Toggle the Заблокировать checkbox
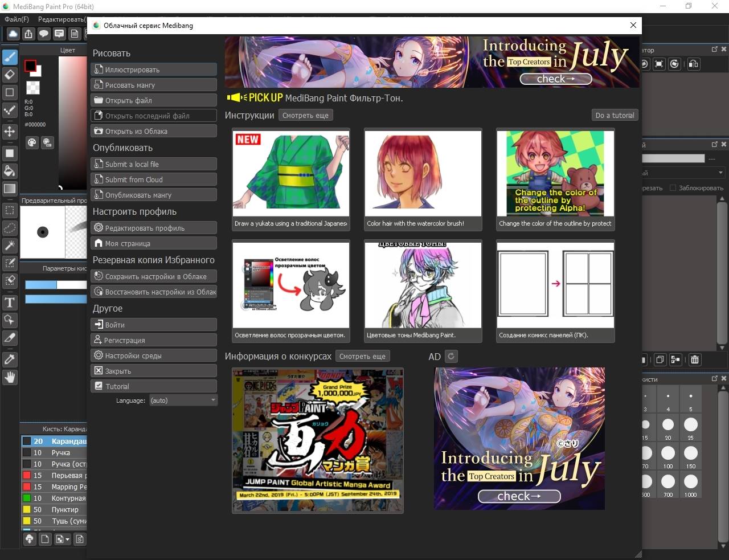This screenshot has height=560, width=729. click(673, 188)
